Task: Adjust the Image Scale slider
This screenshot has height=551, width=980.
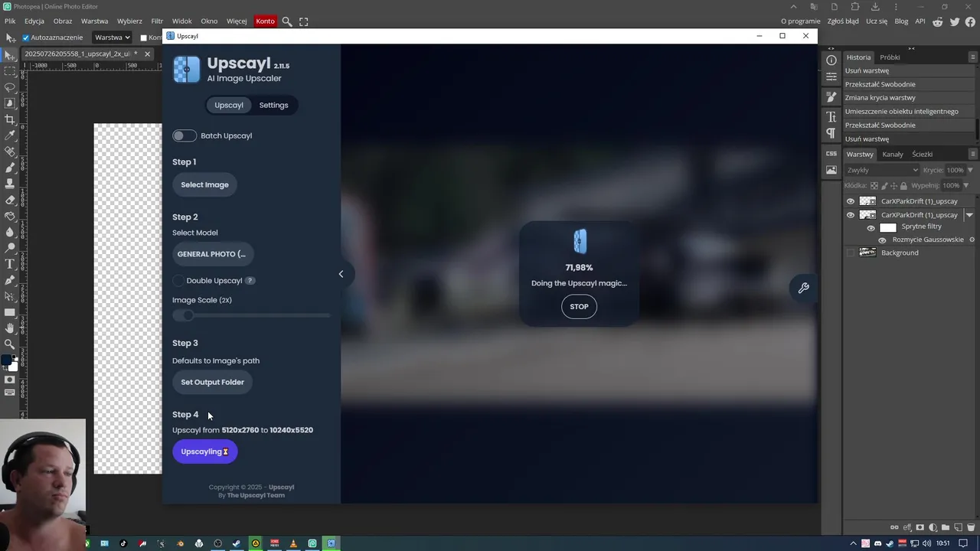Action: (x=251, y=315)
